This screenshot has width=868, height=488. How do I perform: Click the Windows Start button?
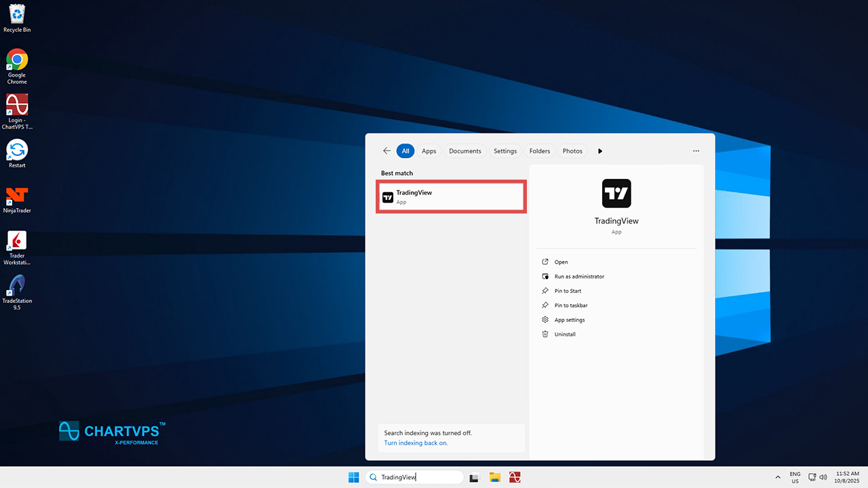tap(353, 477)
